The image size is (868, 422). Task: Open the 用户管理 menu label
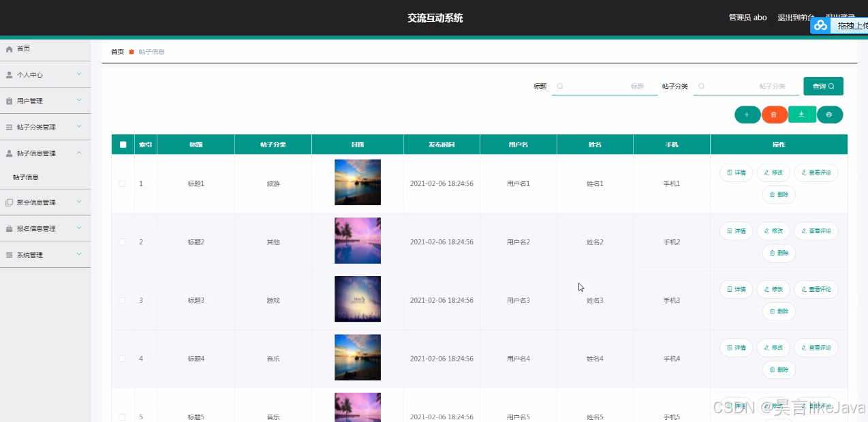[x=30, y=101]
